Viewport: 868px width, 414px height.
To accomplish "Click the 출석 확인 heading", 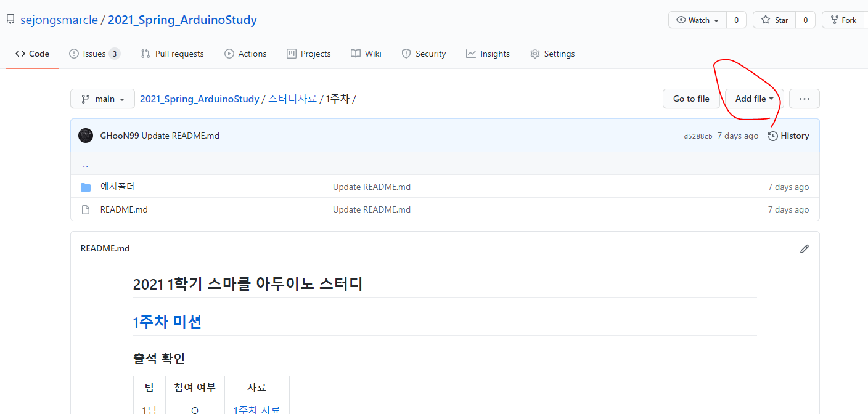I will 159,359.
